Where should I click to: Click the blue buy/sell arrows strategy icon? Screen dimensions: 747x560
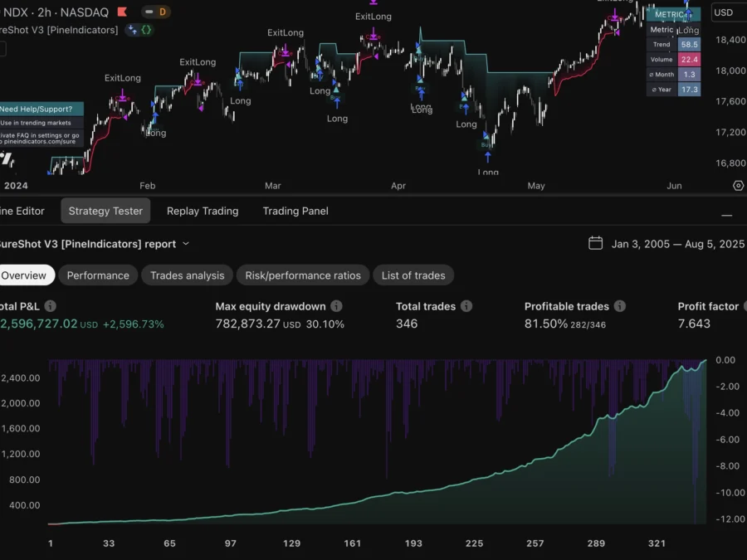tap(133, 30)
